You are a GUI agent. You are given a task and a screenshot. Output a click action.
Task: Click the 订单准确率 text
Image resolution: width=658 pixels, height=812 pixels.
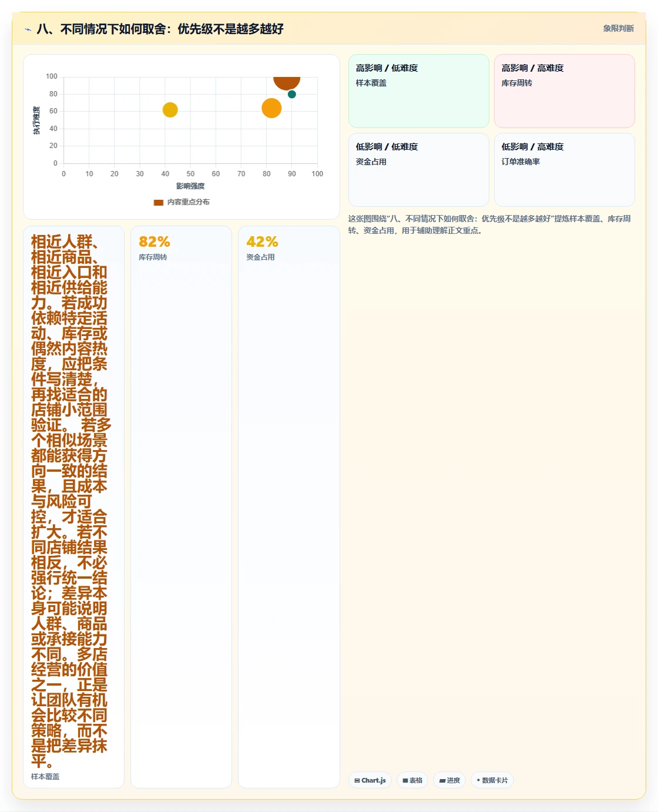[x=521, y=162]
